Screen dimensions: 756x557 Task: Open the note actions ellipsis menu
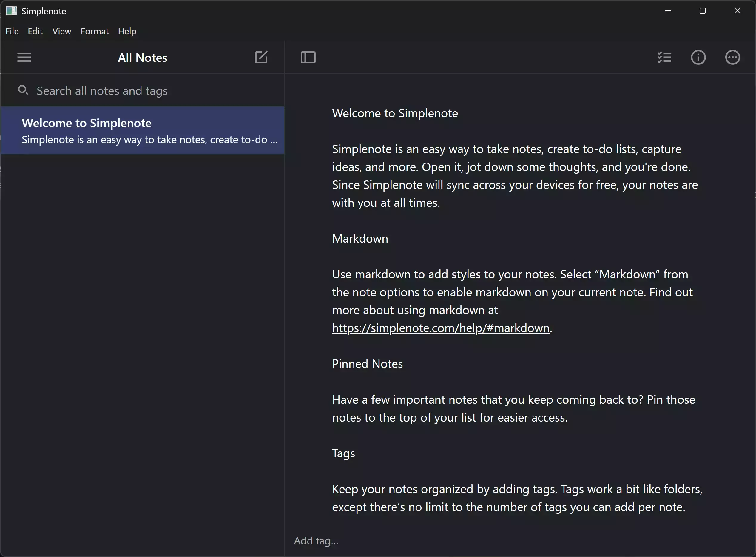point(732,57)
